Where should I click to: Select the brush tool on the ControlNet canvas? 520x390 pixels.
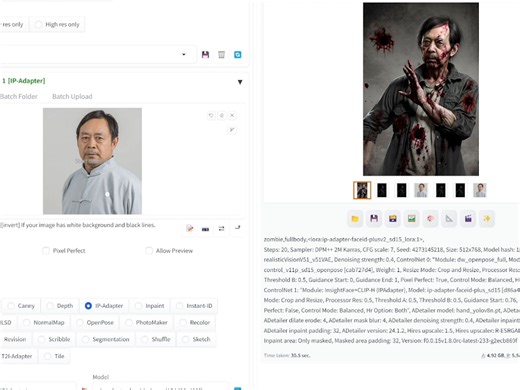pos(232,129)
